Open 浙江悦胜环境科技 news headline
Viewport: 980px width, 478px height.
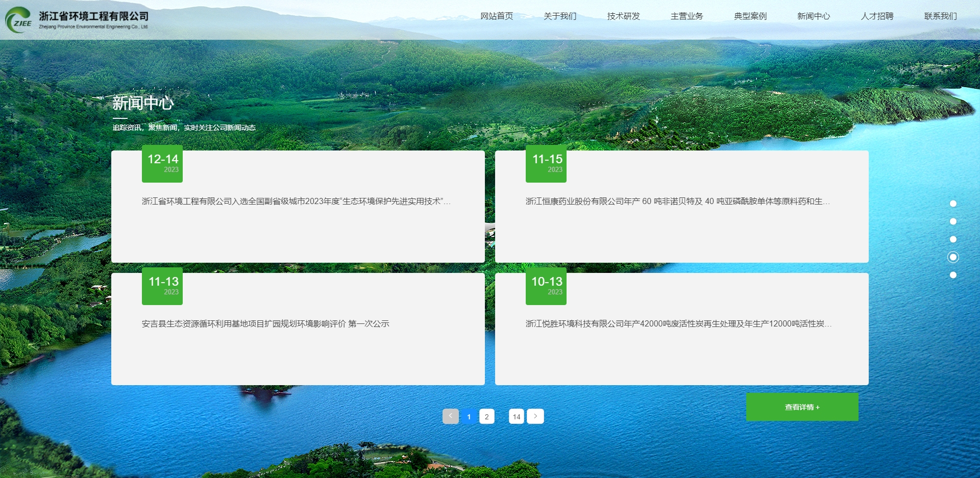[x=678, y=324]
